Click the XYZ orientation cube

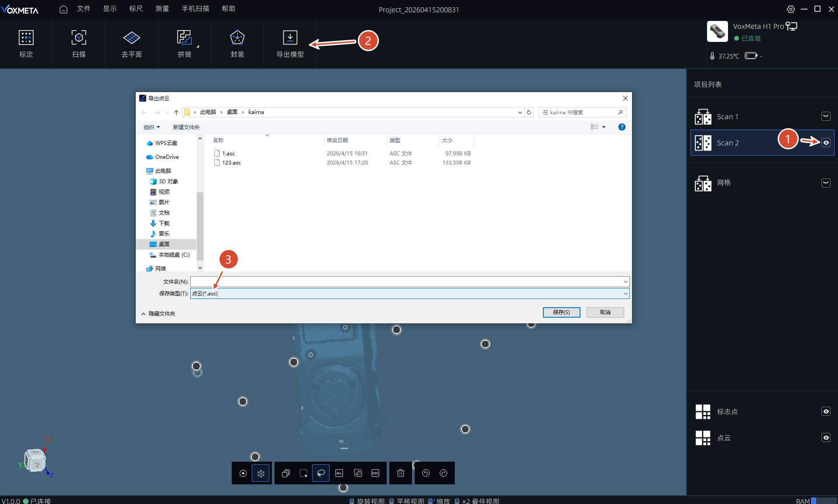click(35, 459)
